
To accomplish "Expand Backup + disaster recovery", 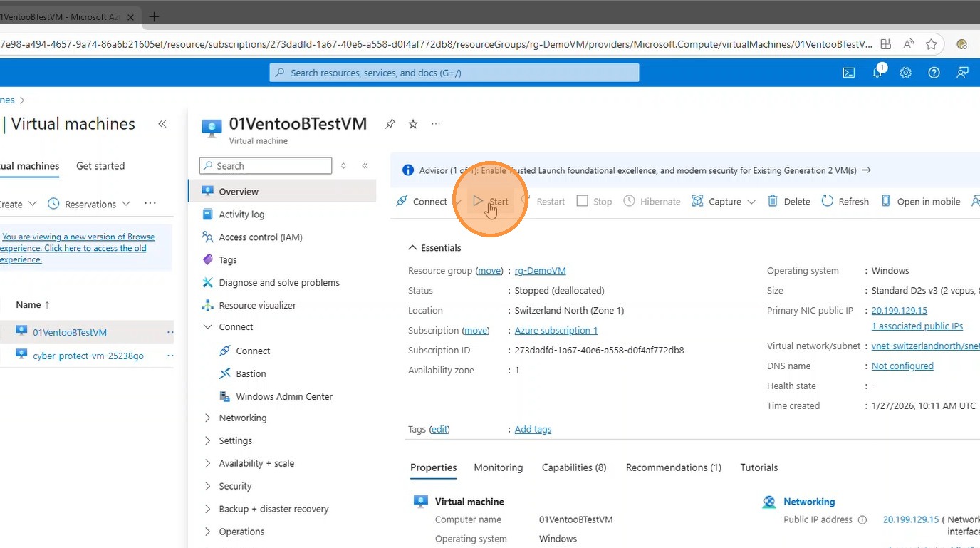I will point(208,510).
